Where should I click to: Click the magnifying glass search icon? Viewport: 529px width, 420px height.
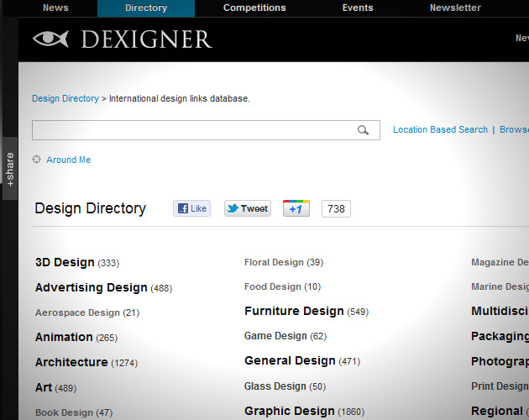coord(363,130)
